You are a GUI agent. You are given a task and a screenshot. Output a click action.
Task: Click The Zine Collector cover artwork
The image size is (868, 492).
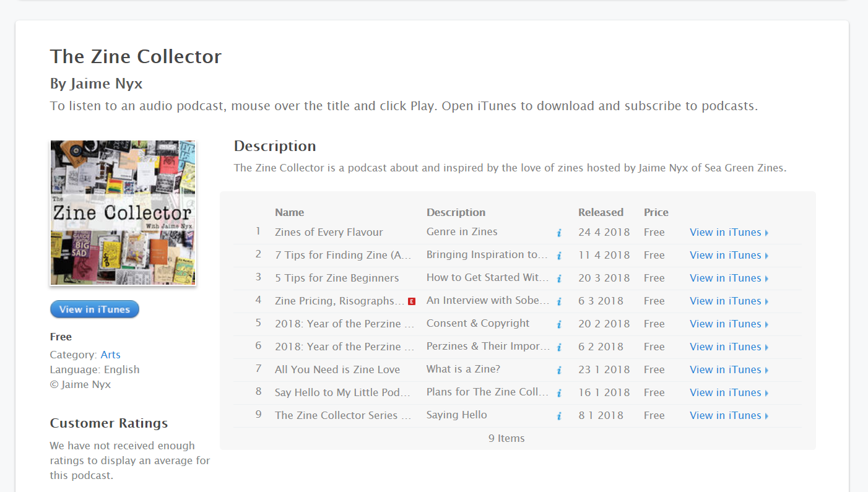coord(123,213)
